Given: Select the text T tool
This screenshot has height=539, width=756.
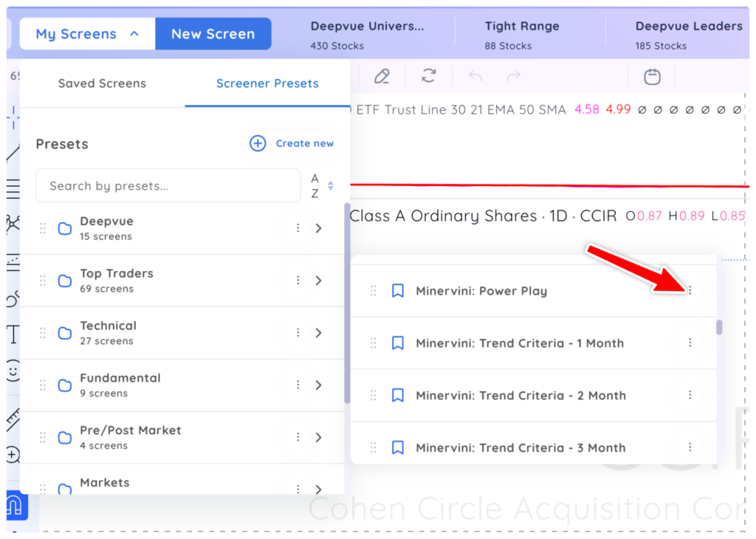Looking at the screenshot, I should (13, 334).
